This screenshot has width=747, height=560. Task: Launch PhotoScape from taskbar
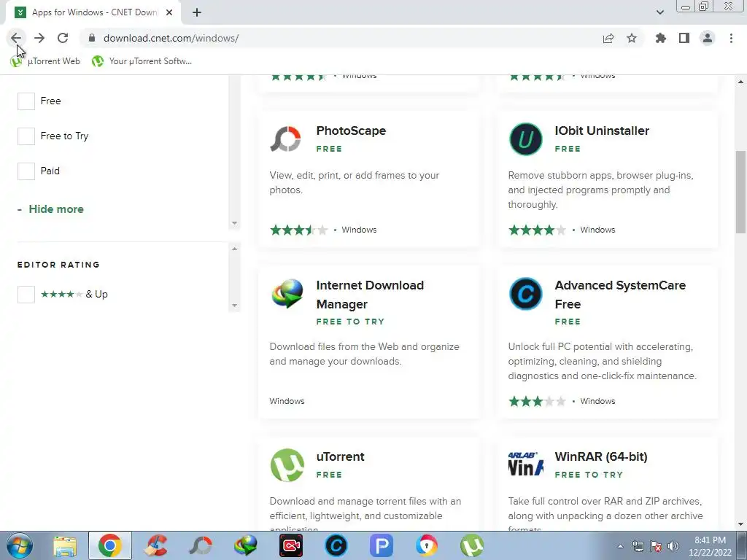[x=201, y=545]
